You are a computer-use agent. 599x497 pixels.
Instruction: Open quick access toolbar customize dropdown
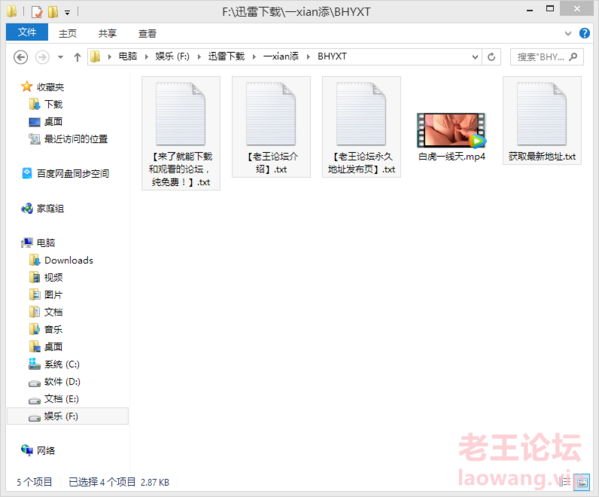coord(67,13)
